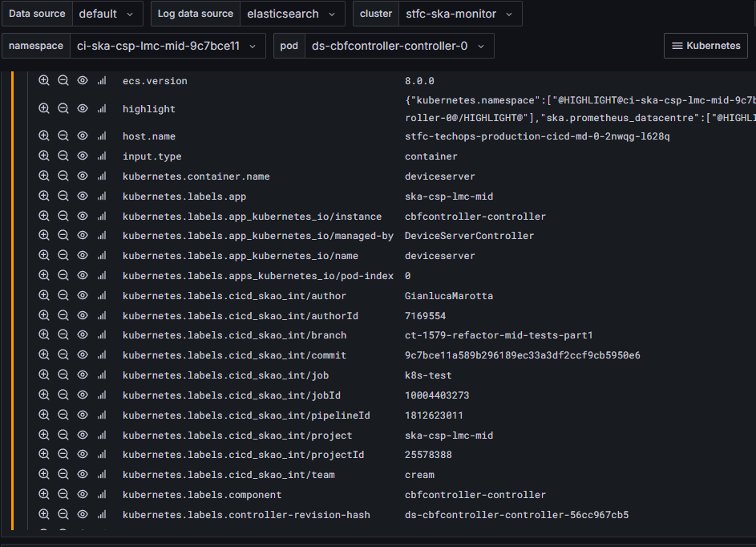Show statistics for cicd_skao_int/branch row
This screenshot has height=547, width=756.
tap(102, 334)
